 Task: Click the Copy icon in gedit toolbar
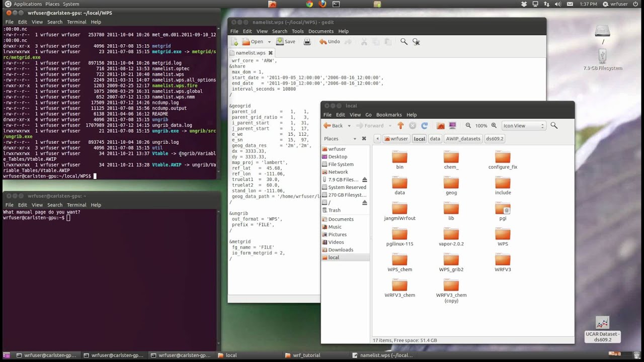click(x=376, y=42)
